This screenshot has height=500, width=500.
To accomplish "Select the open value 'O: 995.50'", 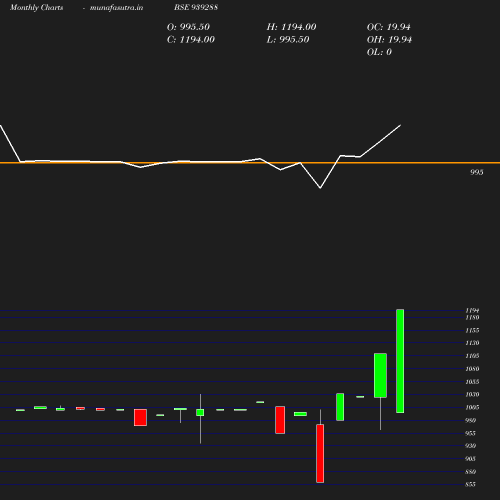I will 188,27.
